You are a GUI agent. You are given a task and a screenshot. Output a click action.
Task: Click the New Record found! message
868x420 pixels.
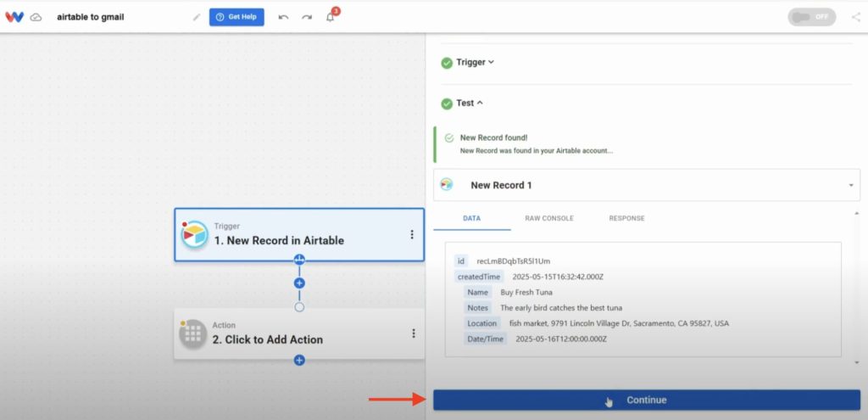point(494,138)
